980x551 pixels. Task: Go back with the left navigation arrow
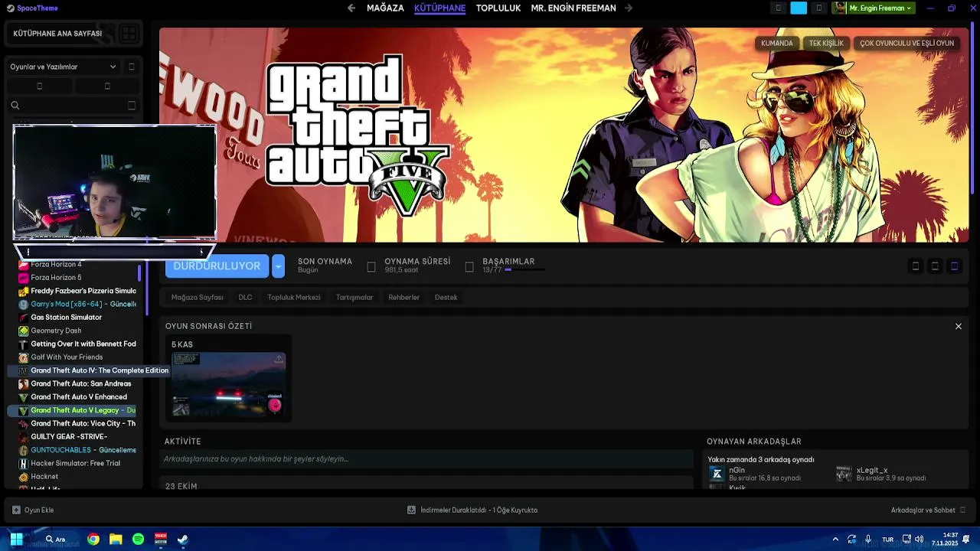[x=351, y=8]
